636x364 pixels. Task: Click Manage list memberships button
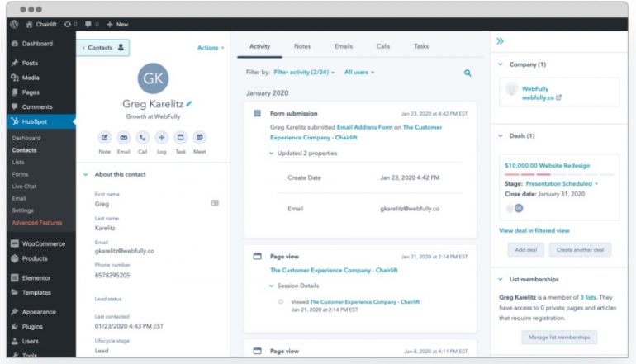click(559, 338)
